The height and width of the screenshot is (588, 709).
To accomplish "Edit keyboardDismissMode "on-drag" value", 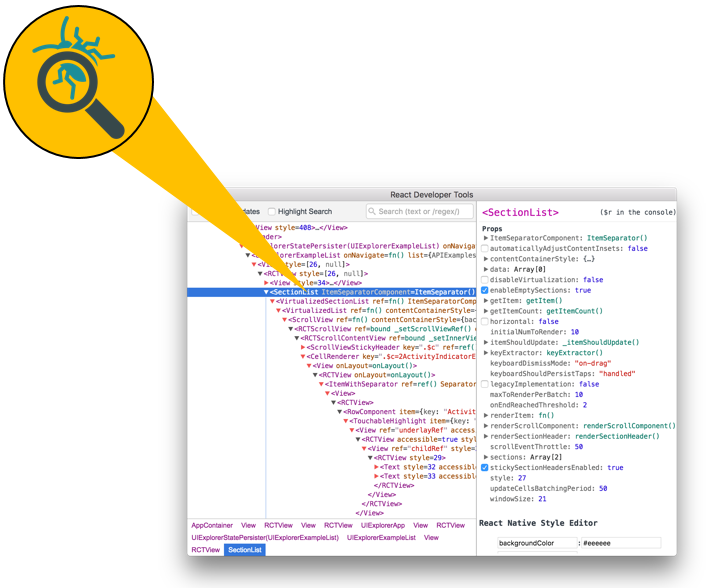I will (593, 363).
